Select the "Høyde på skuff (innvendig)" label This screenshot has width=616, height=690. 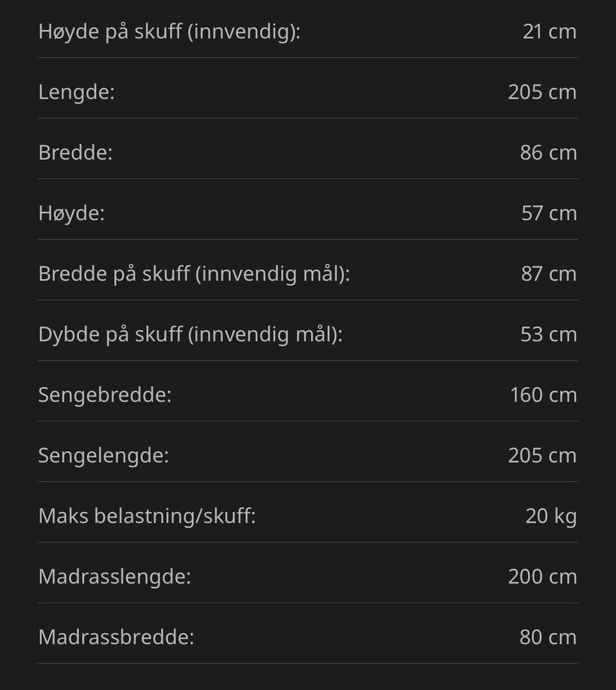(169, 32)
